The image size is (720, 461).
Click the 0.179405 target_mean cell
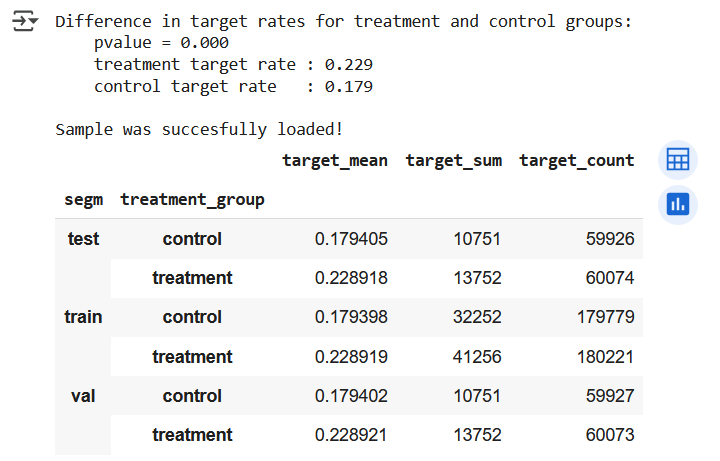pos(351,239)
